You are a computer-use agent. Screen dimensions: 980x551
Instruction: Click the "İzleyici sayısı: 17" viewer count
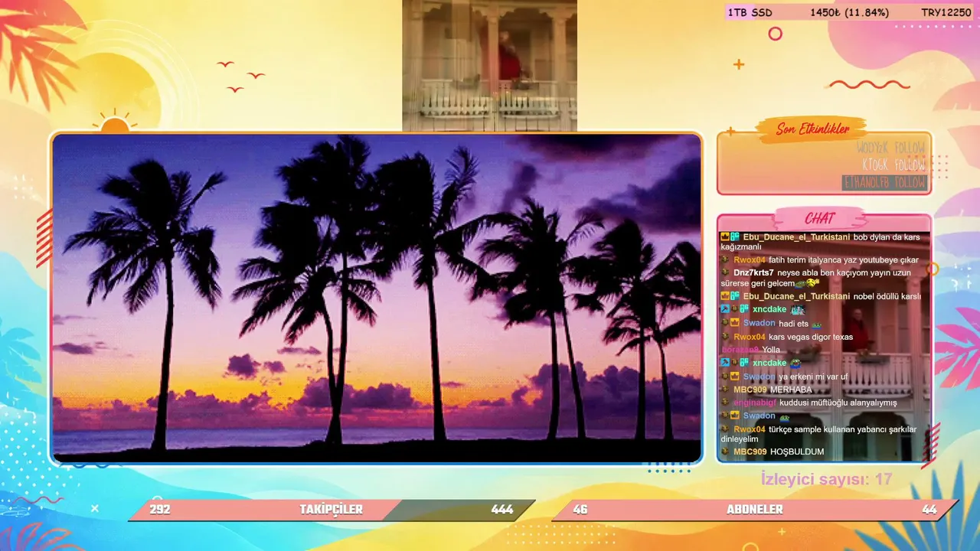[x=827, y=479]
